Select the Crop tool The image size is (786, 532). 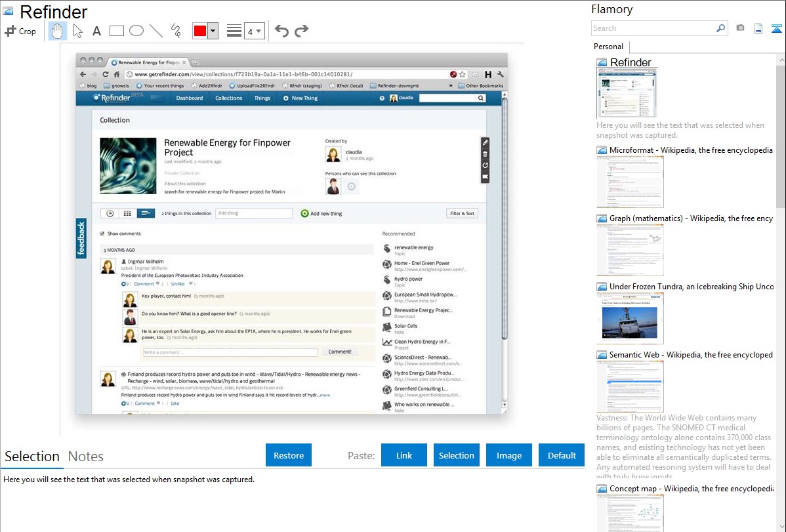[20, 31]
